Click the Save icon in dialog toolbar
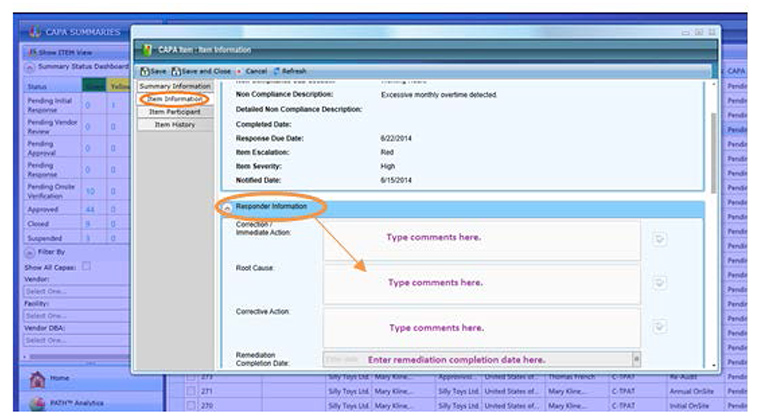This screenshot has width=760, height=420. point(144,71)
